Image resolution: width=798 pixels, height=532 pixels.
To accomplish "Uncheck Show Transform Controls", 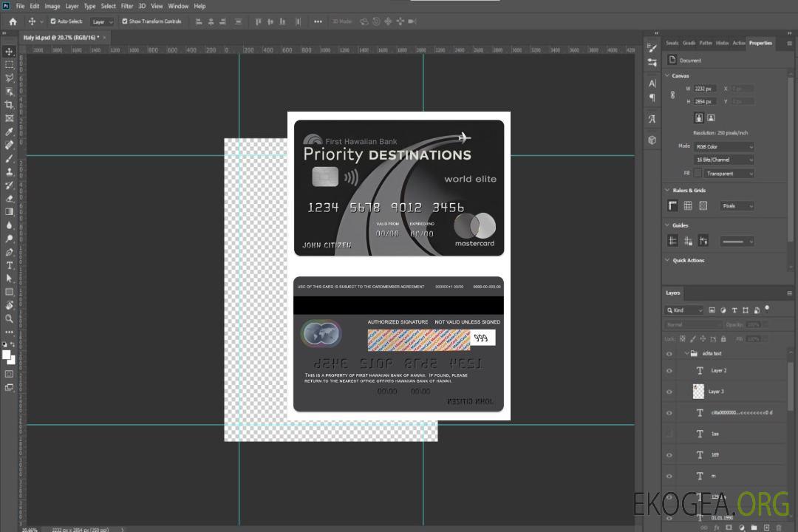I will click(x=124, y=21).
